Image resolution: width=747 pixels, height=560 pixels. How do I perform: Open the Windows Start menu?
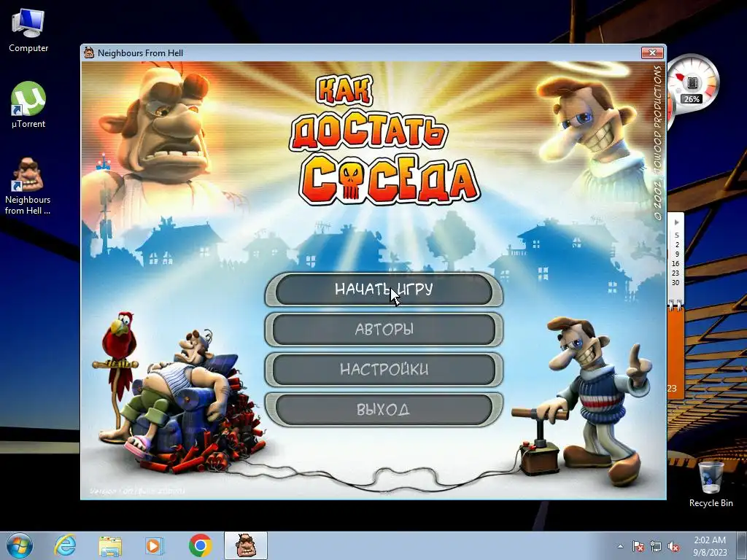pos(20,545)
